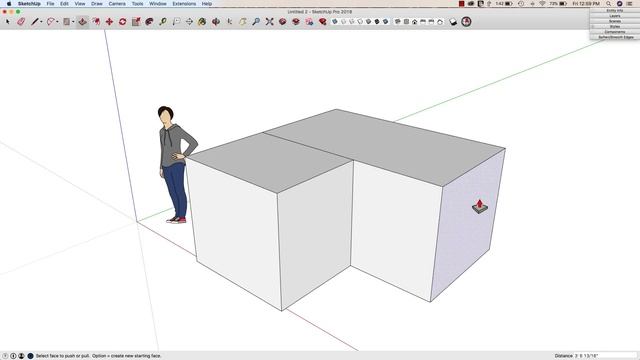Open the Extensions menu
The width and height of the screenshot is (640, 360).
(x=184, y=4)
